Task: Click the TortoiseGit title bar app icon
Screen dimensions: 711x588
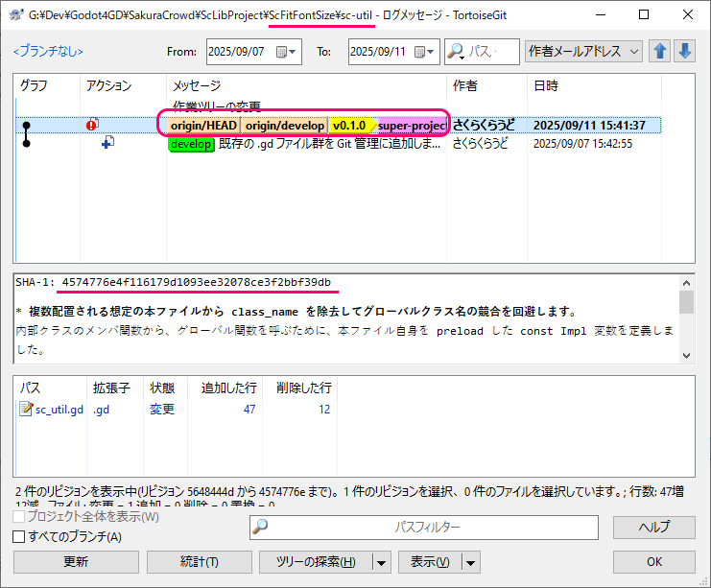Action: click(x=16, y=14)
